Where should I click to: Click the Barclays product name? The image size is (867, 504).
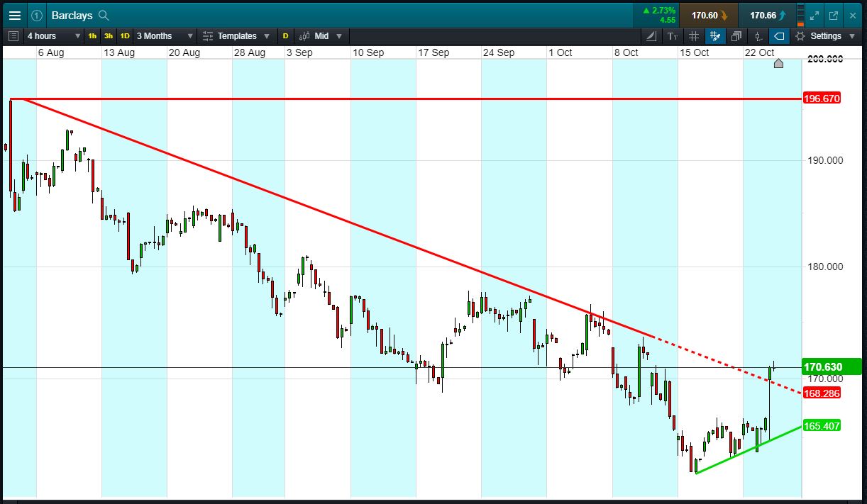[73, 15]
